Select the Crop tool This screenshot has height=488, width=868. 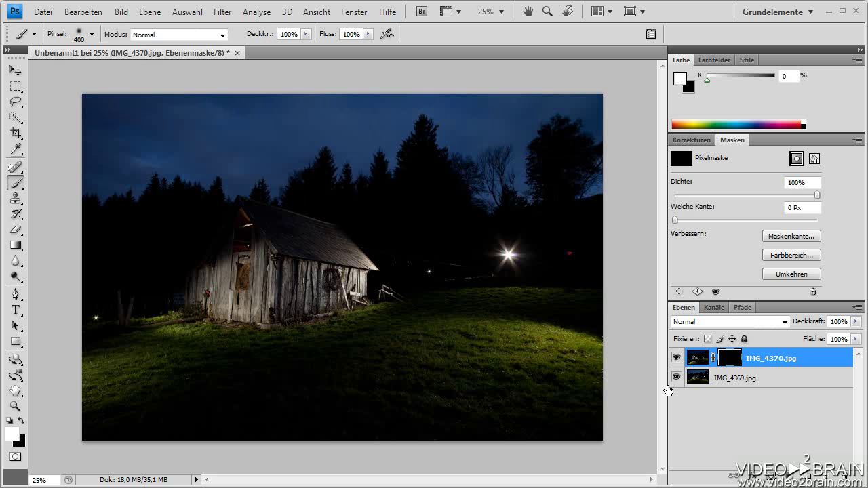pyautogui.click(x=15, y=133)
